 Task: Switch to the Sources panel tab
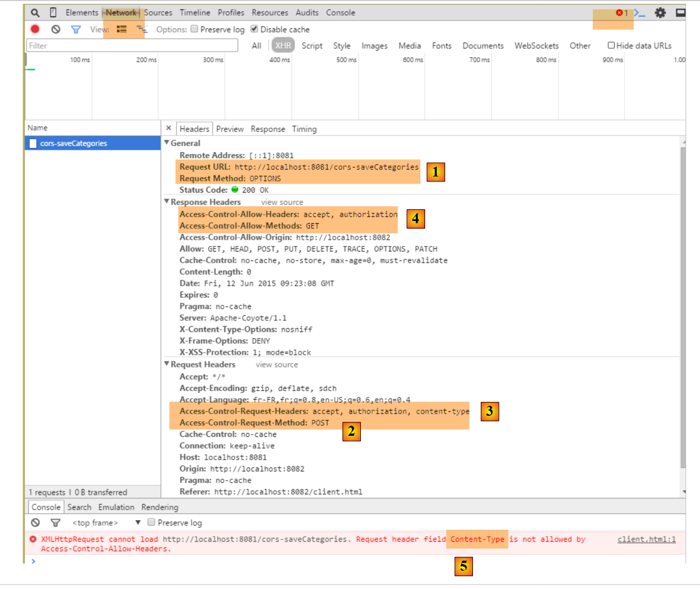point(158,13)
